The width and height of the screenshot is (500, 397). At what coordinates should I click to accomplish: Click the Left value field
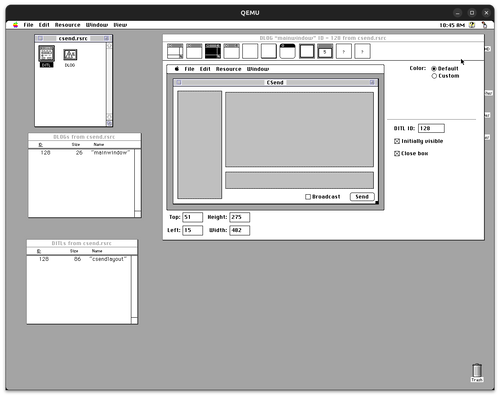click(x=192, y=230)
